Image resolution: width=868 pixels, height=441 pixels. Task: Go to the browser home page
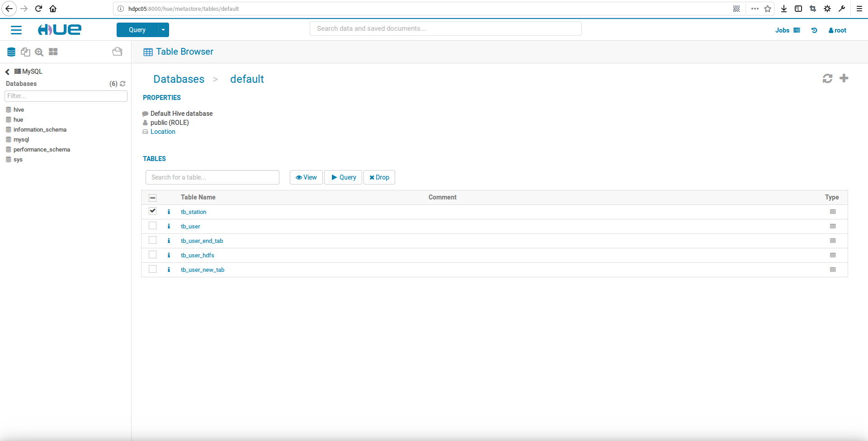(53, 9)
